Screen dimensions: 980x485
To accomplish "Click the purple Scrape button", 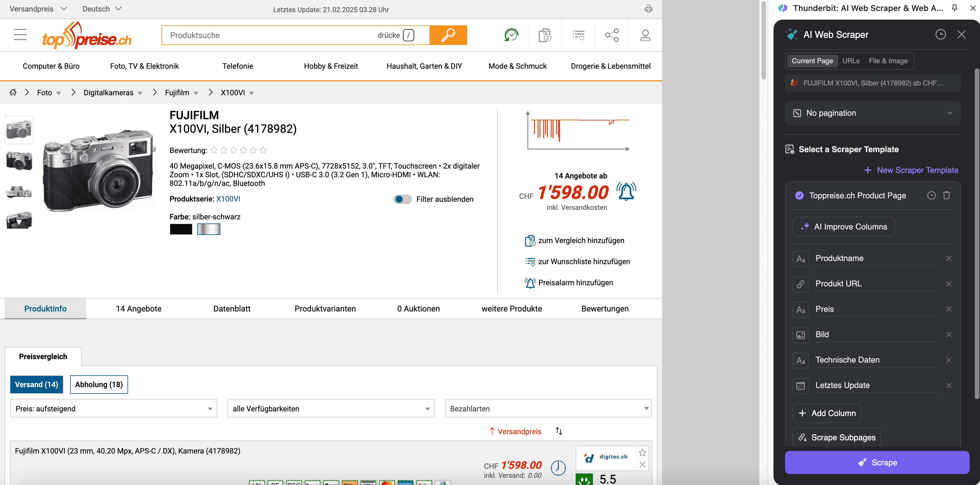I will pos(877,462).
